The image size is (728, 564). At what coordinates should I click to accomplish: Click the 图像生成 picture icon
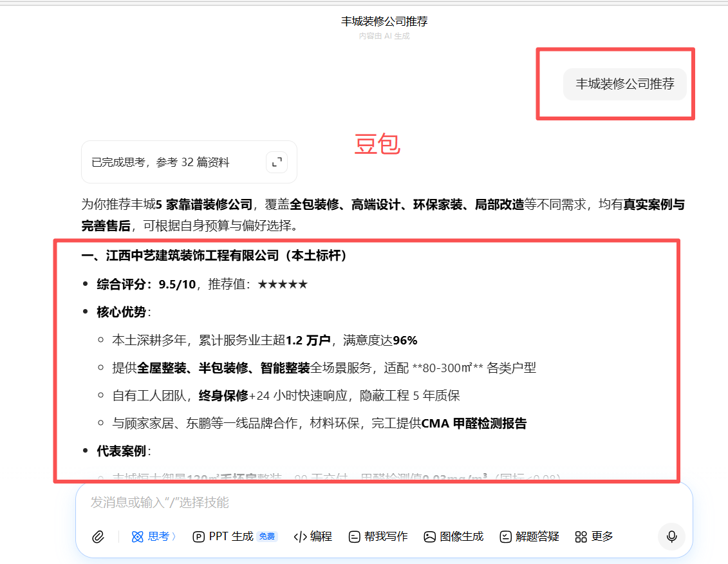tap(429, 537)
